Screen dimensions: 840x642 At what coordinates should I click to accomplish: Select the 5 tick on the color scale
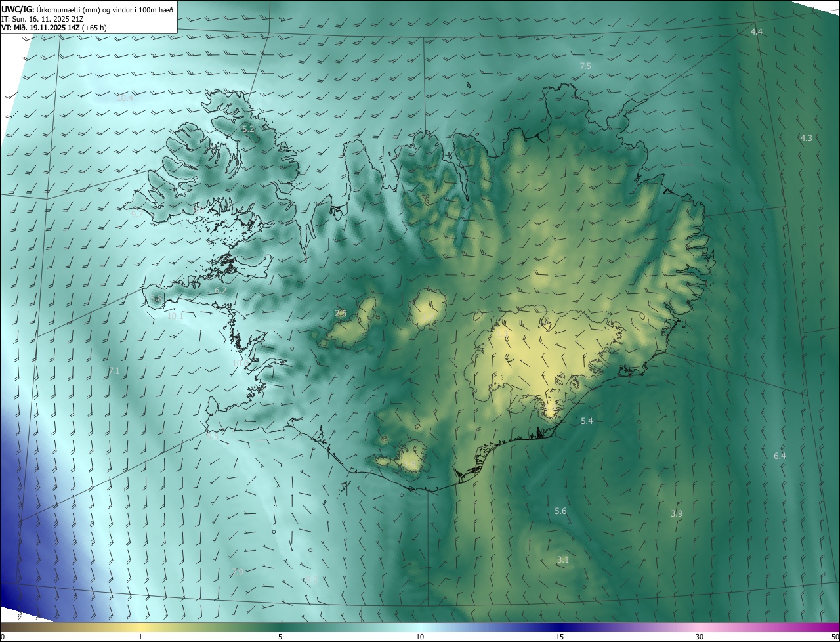coord(280,637)
